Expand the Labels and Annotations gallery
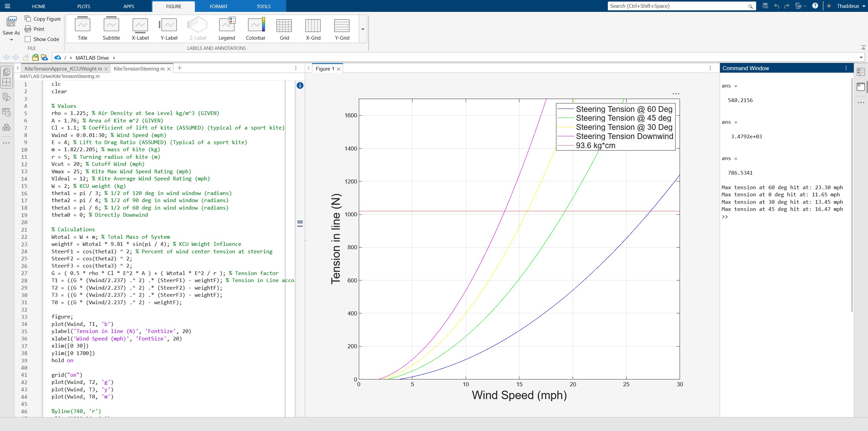The height and width of the screenshot is (431, 868). pos(363,29)
